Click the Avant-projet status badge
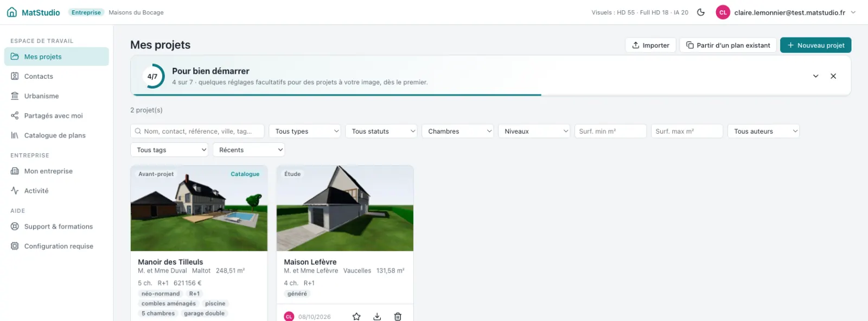868x321 pixels. pos(156,174)
